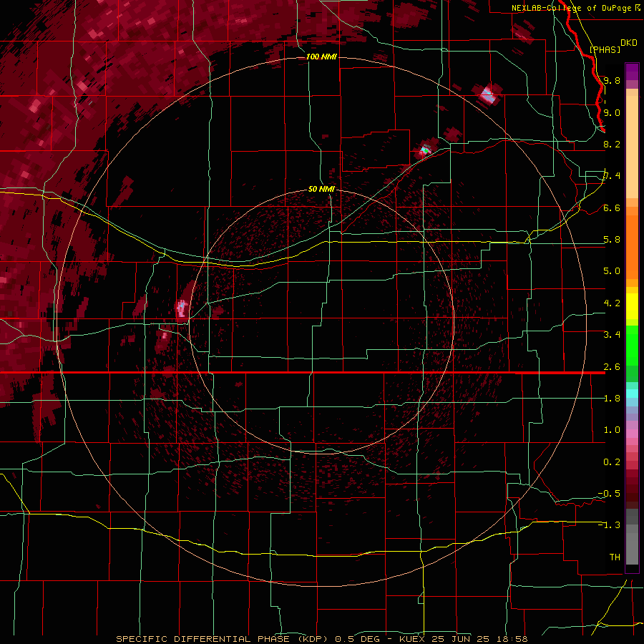Pick the pink color bar segment
This screenshot has height=644, width=644.
click(632, 434)
